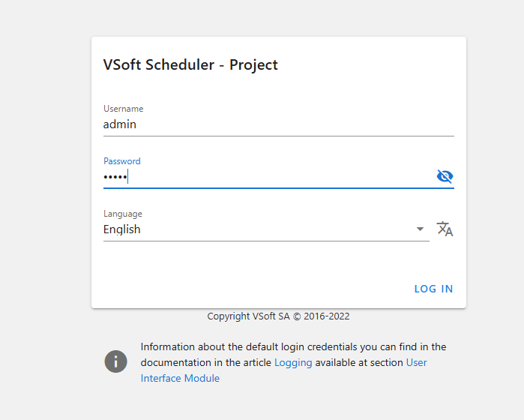Click the info circle icon
Viewport: 524px width, 420px height.
(115, 361)
